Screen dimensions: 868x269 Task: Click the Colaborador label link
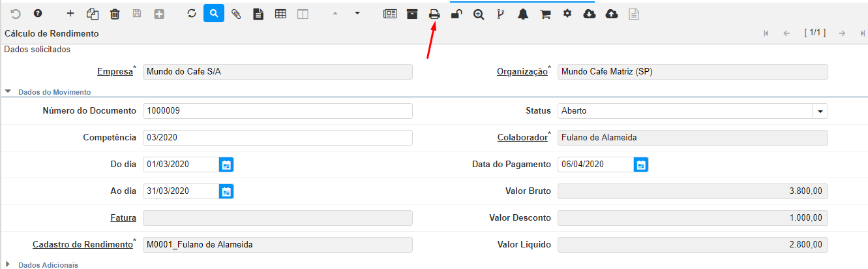pyautogui.click(x=522, y=138)
